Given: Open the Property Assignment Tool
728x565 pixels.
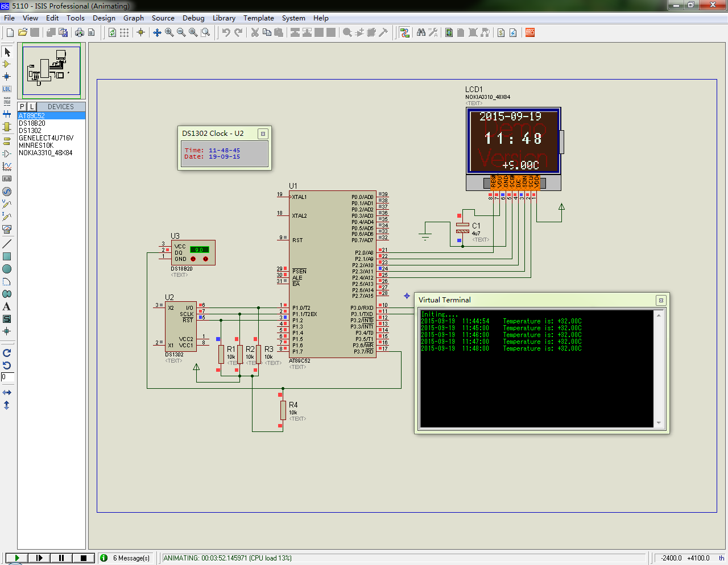Looking at the screenshot, I should [x=433, y=32].
